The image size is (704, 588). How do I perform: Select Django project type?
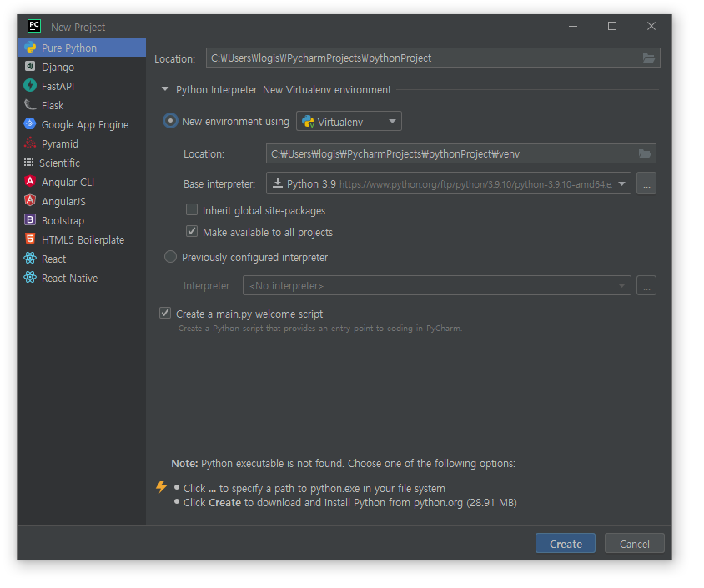82,67
